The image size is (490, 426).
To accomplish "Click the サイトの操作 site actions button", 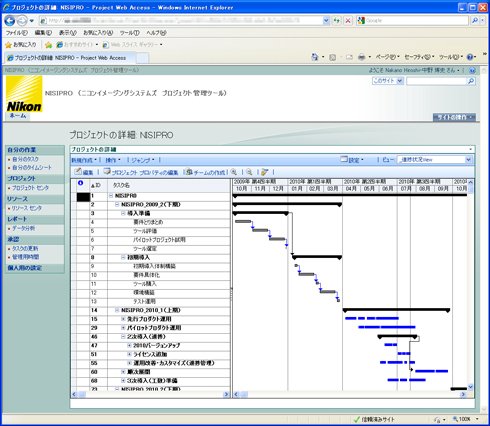I will pyautogui.click(x=454, y=117).
